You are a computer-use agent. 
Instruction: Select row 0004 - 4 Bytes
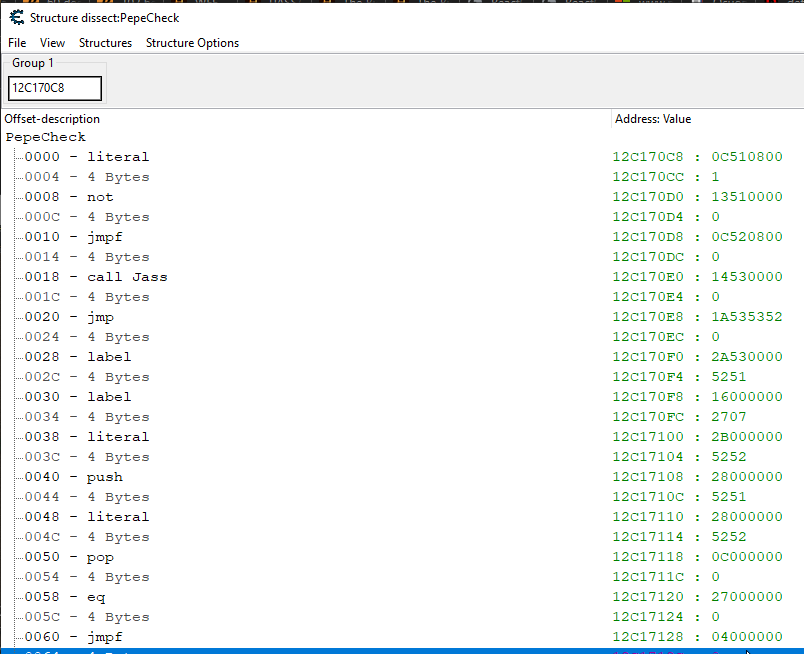[87, 177]
